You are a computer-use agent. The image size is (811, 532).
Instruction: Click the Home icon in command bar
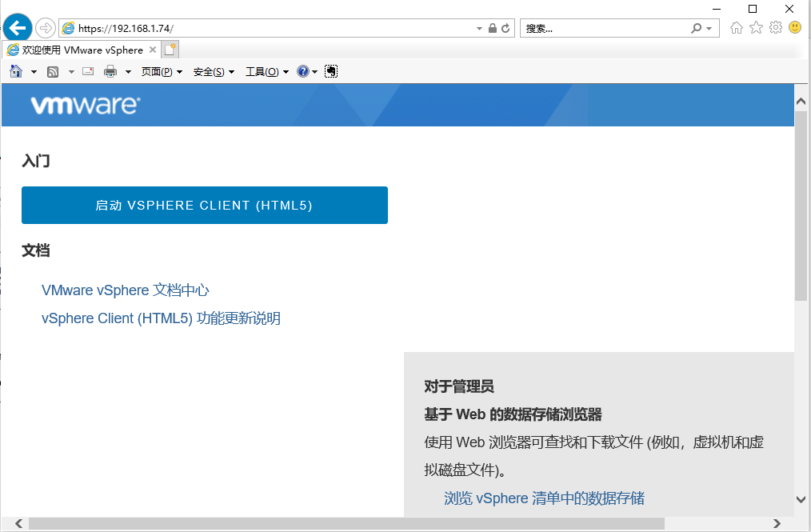point(16,71)
